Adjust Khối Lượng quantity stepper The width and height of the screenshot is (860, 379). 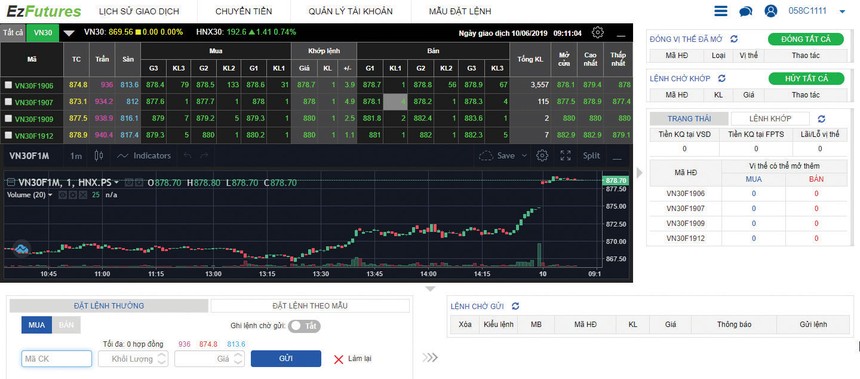tap(162, 359)
